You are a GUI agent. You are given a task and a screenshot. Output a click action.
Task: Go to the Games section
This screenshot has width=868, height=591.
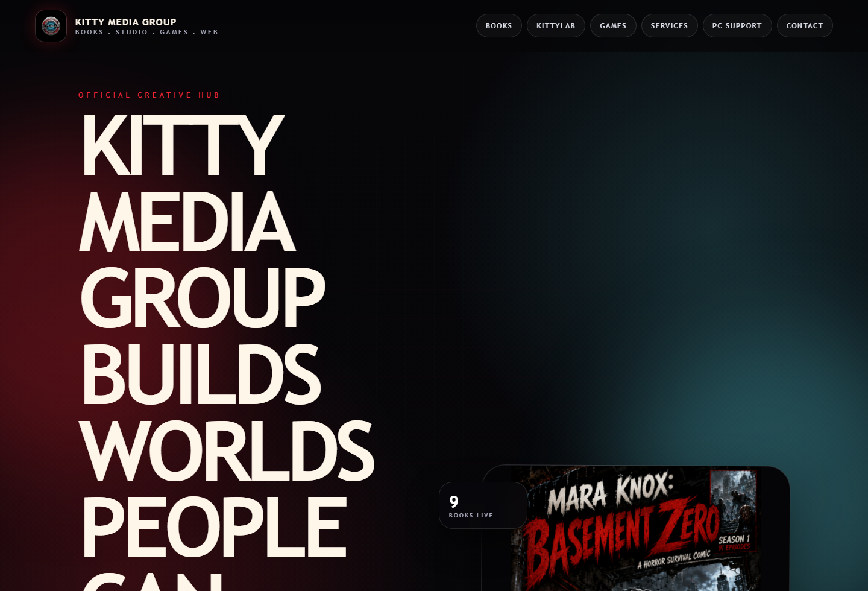[613, 26]
